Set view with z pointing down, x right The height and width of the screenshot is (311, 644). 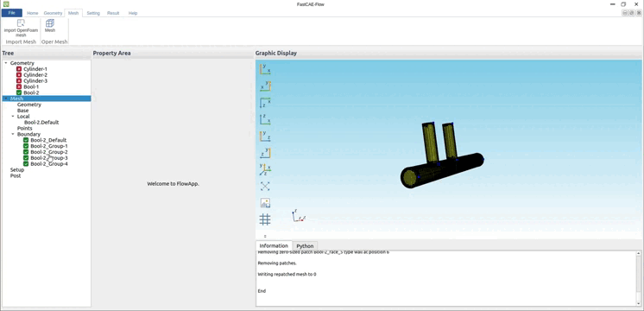(265, 103)
